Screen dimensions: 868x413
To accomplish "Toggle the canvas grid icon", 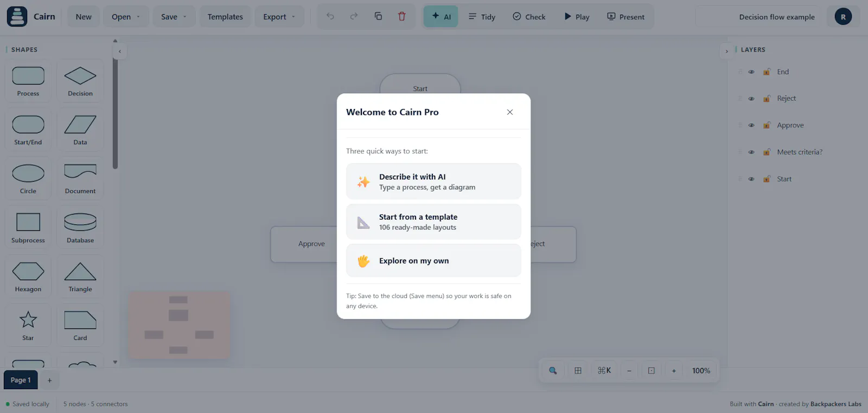I will [578, 371].
